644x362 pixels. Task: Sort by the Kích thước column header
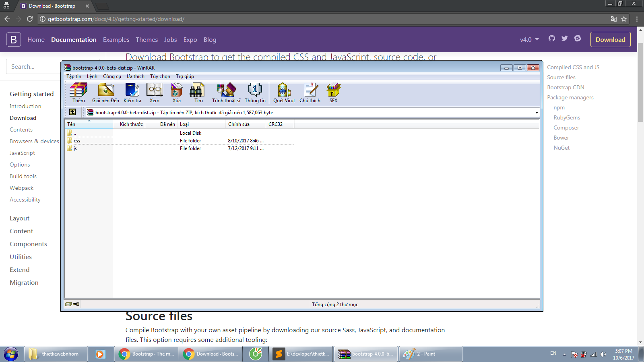(129, 124)
